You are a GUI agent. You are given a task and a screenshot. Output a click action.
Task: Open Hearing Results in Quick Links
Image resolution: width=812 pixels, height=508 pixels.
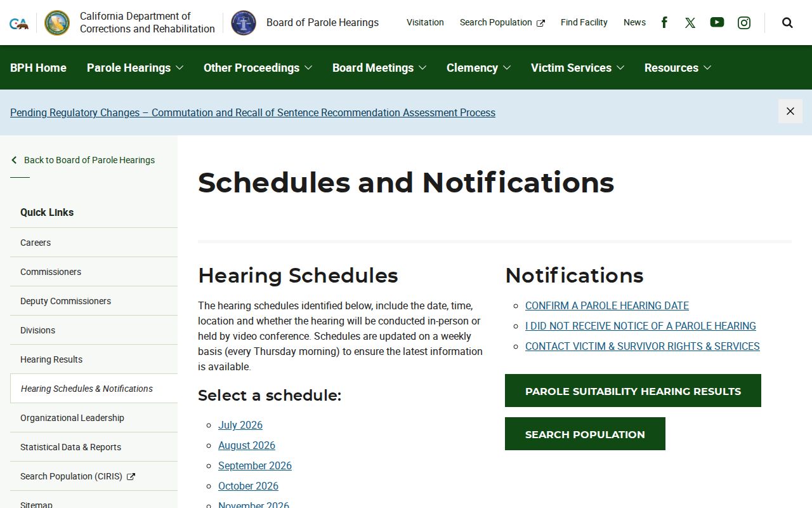pos(94,359)
